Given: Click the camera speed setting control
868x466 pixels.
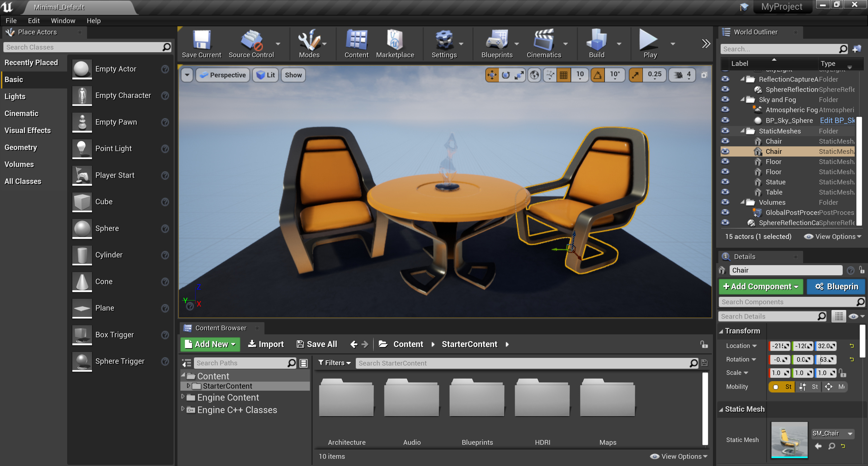Looking at the screenshot, I should 682,75.
